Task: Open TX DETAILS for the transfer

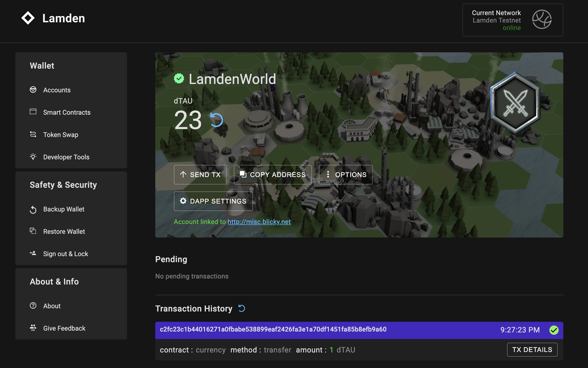Action: (532, 350)
